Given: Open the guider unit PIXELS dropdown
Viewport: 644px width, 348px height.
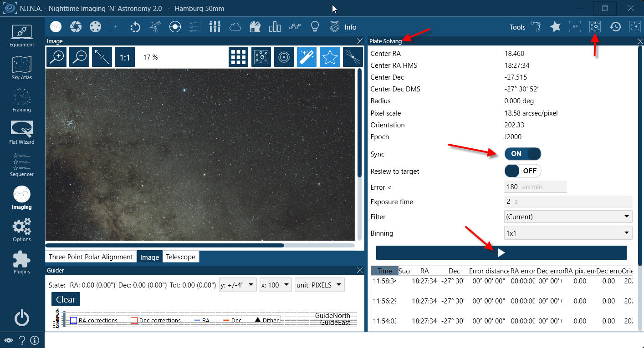Looking at the screenshot, I should point(319,285).
